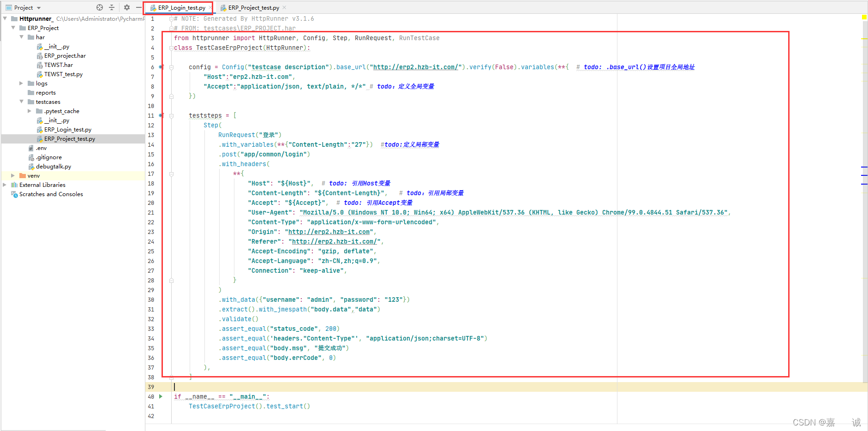Click the Project tool window icon
868x431 pixels.
(x=9, y=8)
